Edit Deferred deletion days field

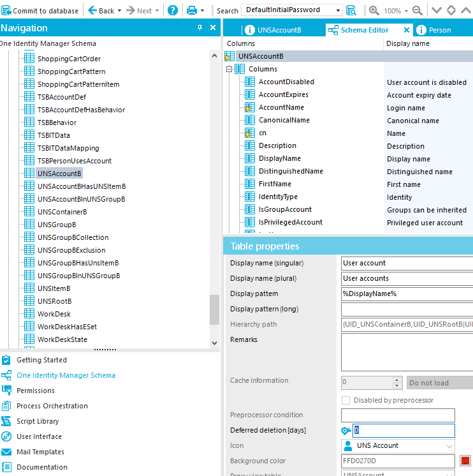[404, 431]
